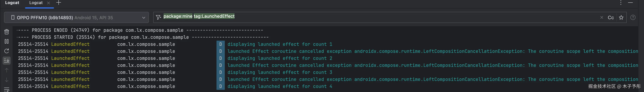Open the filter history funnel icon
644x92 pixels.
click(158, 17)
